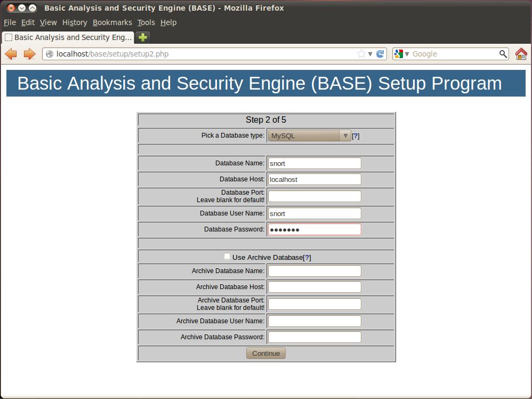Click the site identity globe icon
The image size is (532, 399).
pyautogui.click(x=50, y=54)
